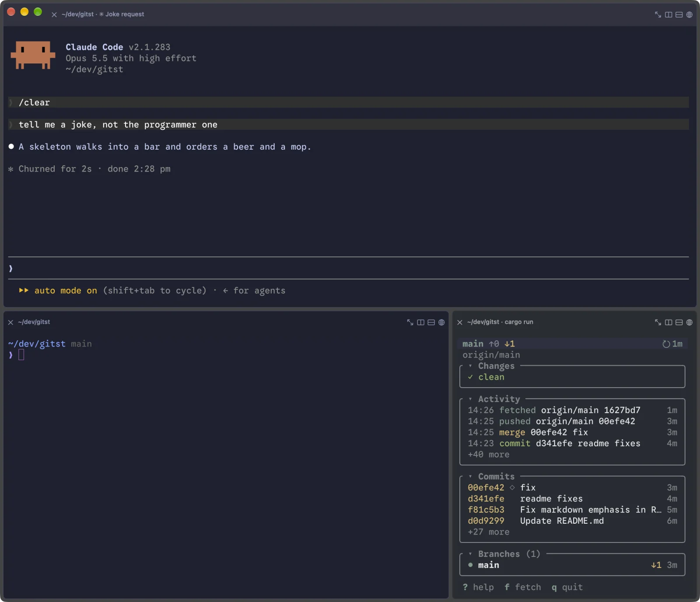Close the ~/dev/gitst shell pane with its X icon
The width and height of the screenshot is (700, 602).
(10, 322)
